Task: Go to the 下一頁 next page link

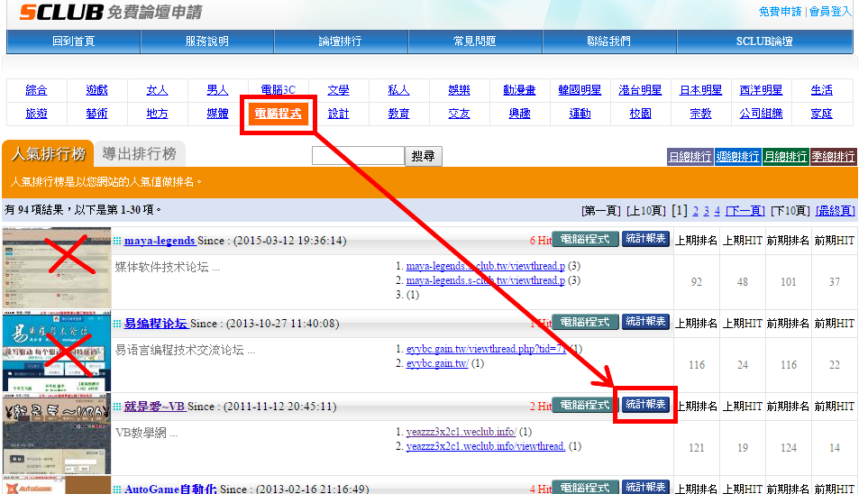Action: 745,211
